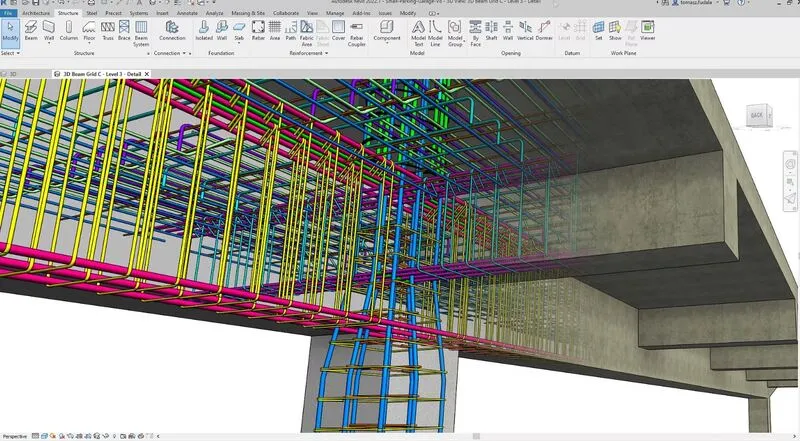This screenshot has width=800, height=441.
Task: Switch to the Precast ribbon tab
Action: pos(113,13)
